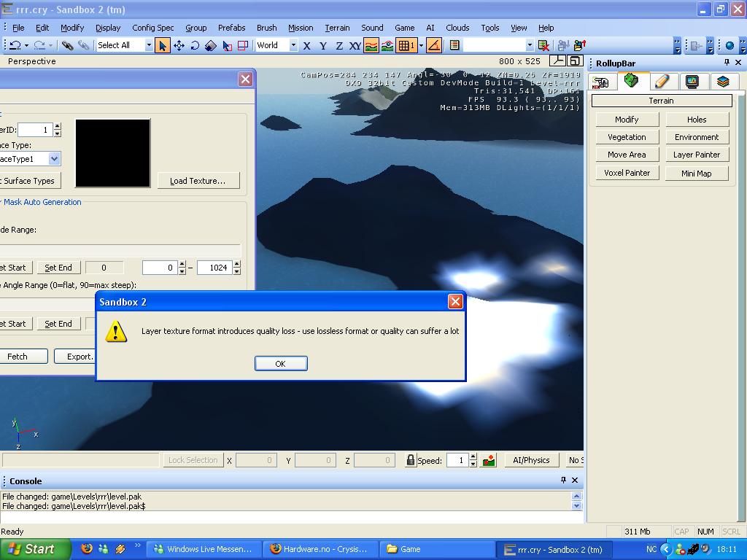
Task: Click the red overlapping squares toolbar icon
Action: (243, 45)
